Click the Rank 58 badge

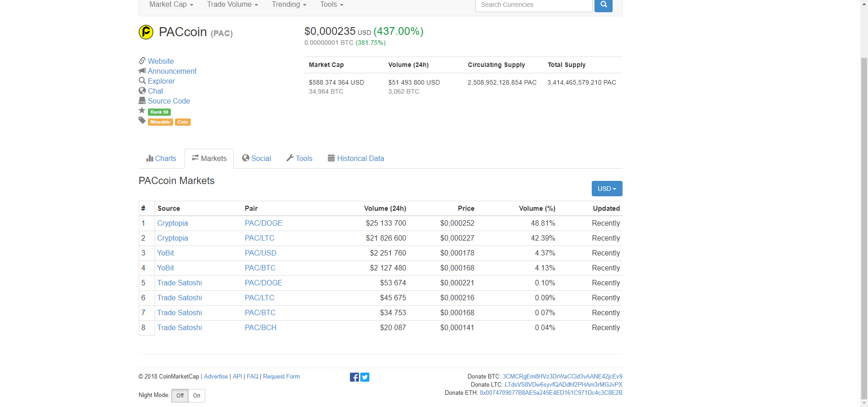(x=159, y=112)
